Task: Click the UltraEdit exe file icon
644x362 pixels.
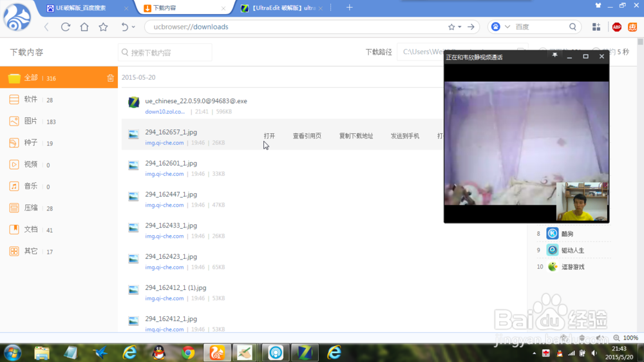Action: (x=133, y=102)
